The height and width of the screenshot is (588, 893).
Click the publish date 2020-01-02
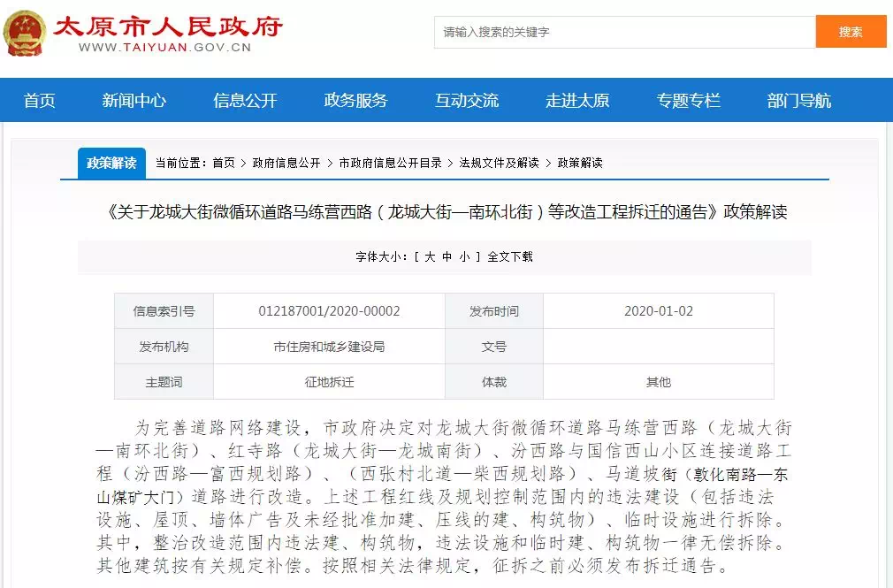coord(659,311)
